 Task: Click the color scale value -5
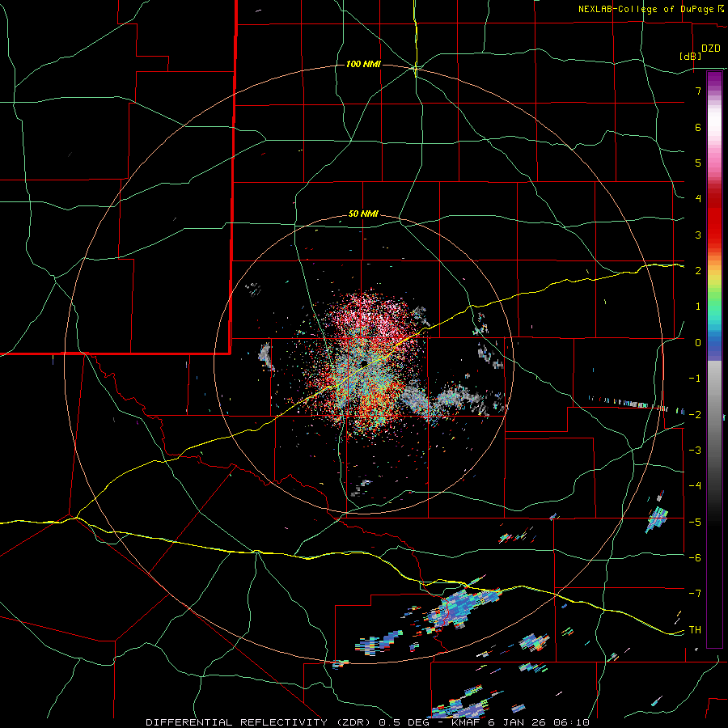(x=695, y=522)
